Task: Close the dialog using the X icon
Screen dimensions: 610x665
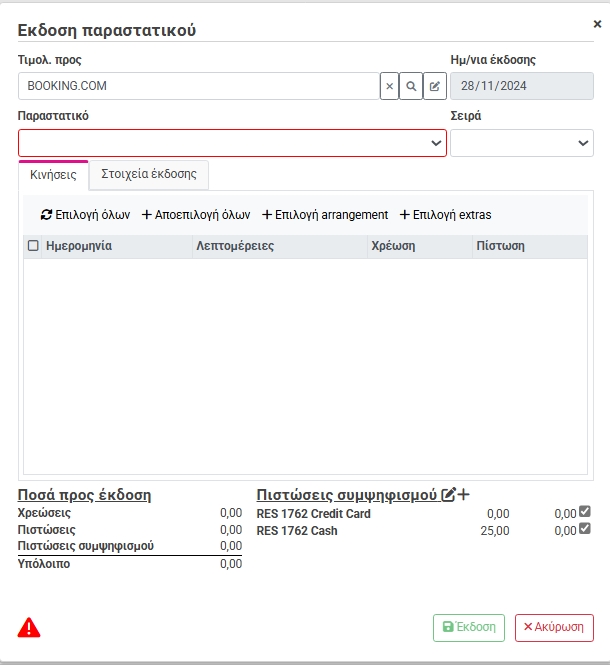Action: pos(597,24)
